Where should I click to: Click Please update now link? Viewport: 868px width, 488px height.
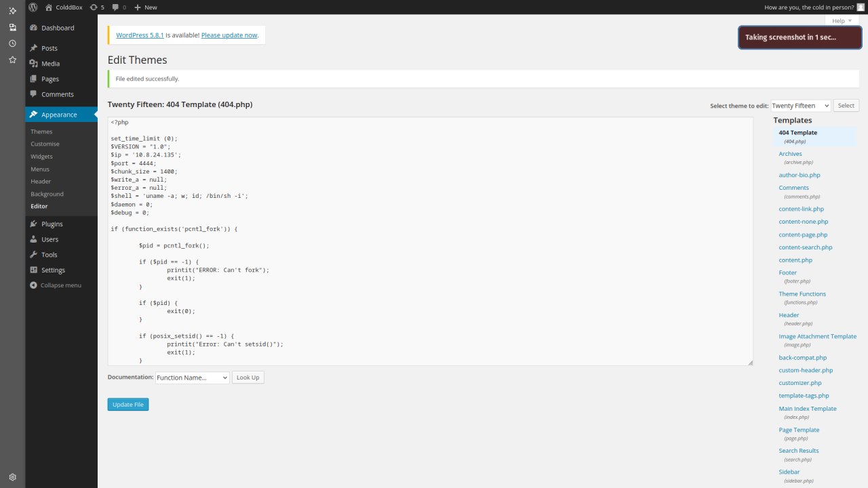click(x=229, y=35)
